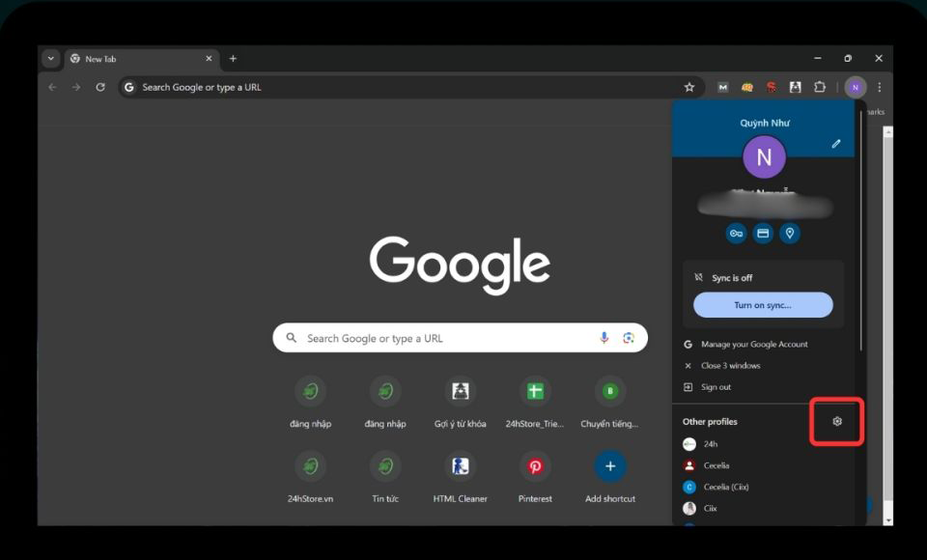Click the Quỳnh Như profile name
The height and width of the screenshot is (560, 927).
coord(765,123)
